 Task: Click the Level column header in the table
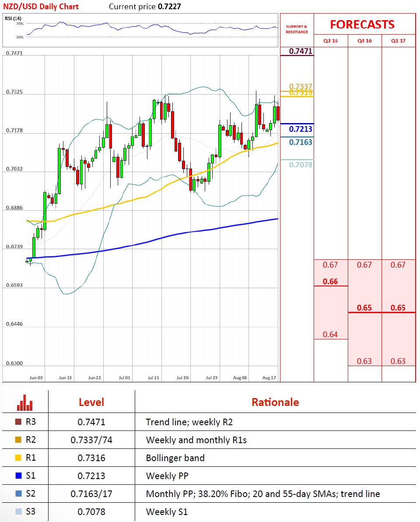[91, 402]
